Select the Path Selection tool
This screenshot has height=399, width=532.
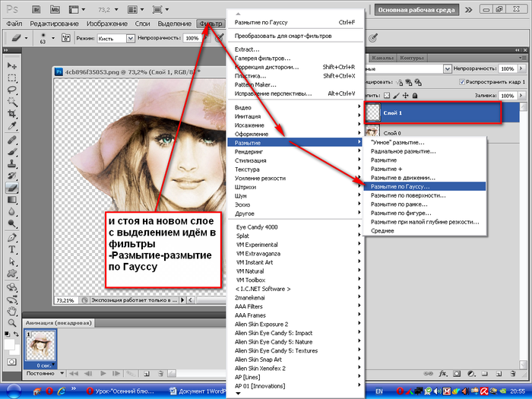click(x=12, y=261)
